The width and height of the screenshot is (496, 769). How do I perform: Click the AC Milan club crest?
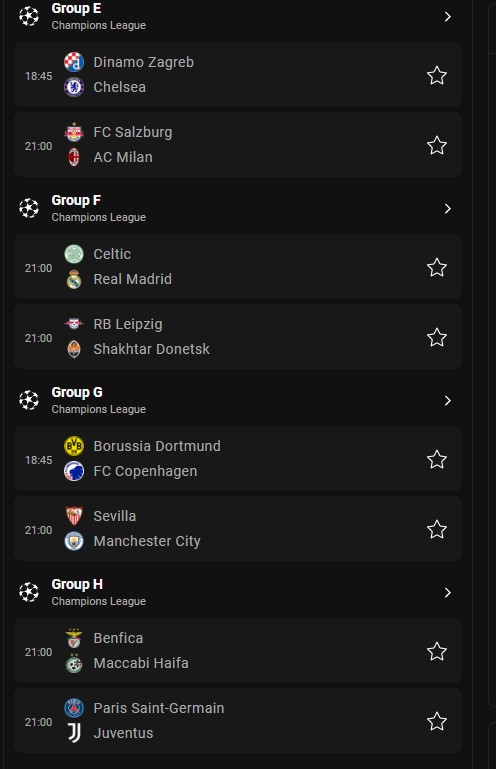(x=74, y=157)
